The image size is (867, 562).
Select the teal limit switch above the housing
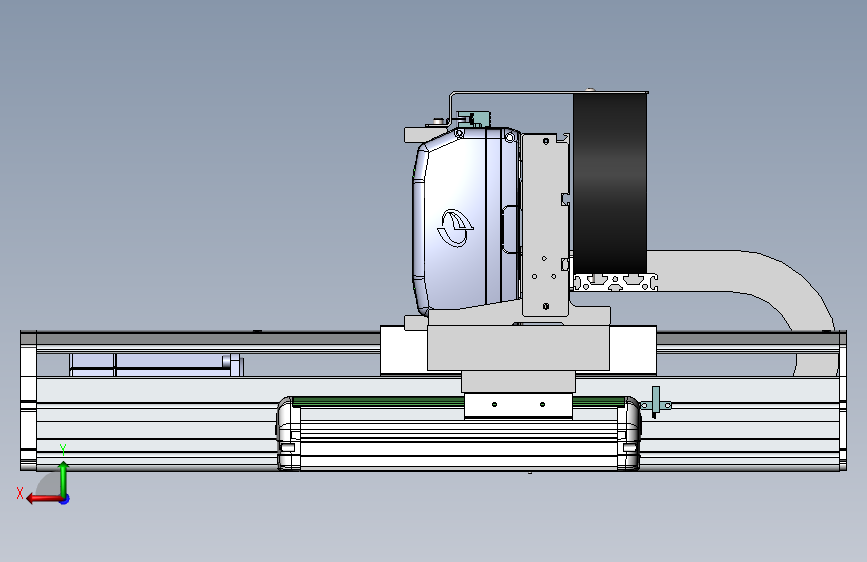(x=474, y=119)
